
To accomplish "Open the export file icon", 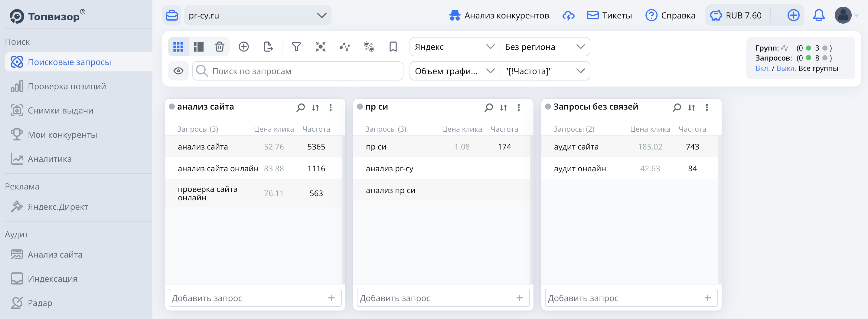I will [268, 47].
